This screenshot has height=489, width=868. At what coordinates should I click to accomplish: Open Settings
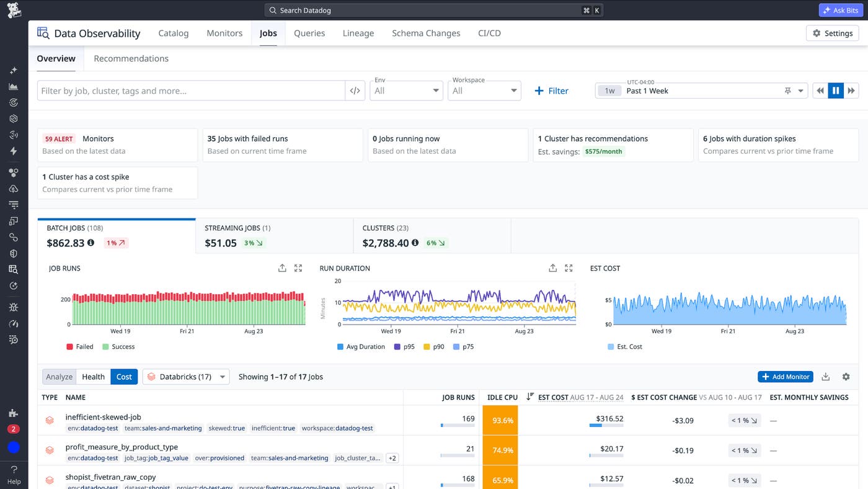(x=832, y=33)
